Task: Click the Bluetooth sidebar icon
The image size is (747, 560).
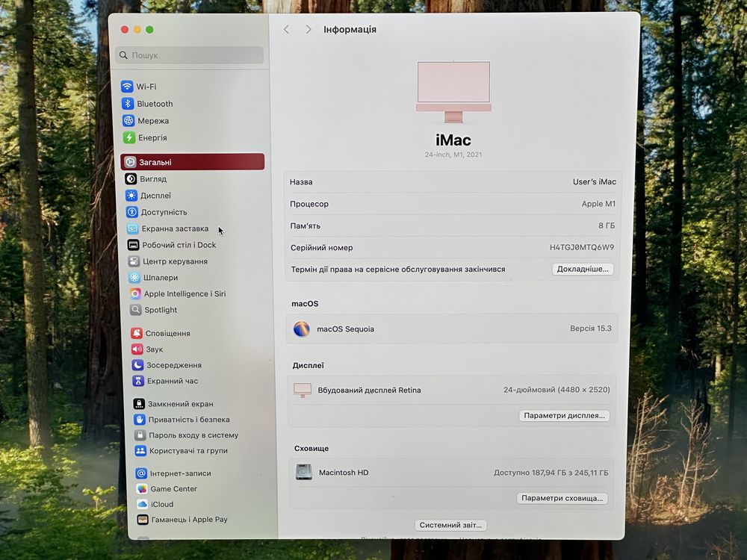Action: 128,103
